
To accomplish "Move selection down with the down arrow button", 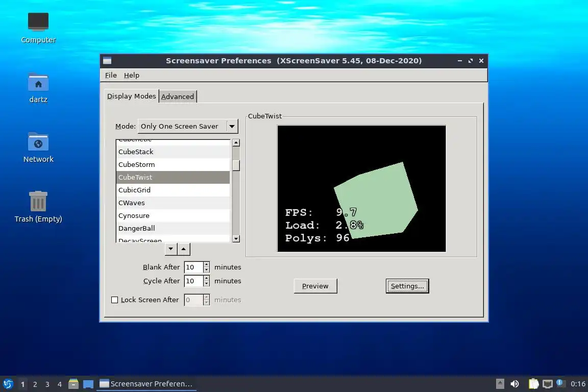I will (171, 249).
